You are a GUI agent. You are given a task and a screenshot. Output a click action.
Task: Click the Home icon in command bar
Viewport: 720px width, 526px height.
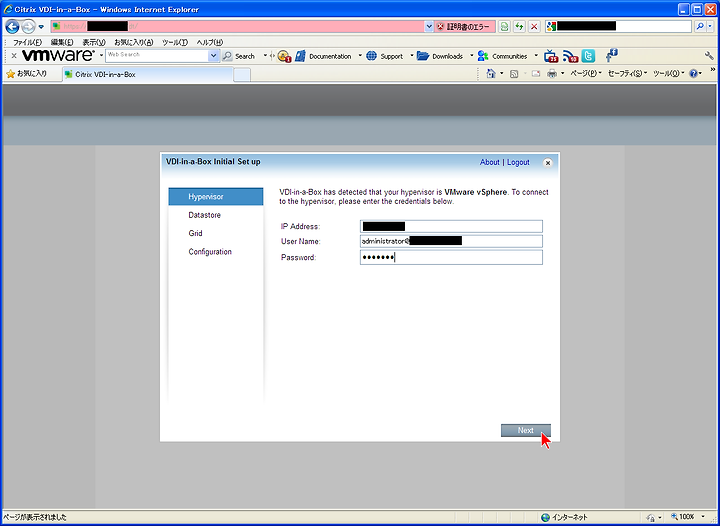point(491,73)
